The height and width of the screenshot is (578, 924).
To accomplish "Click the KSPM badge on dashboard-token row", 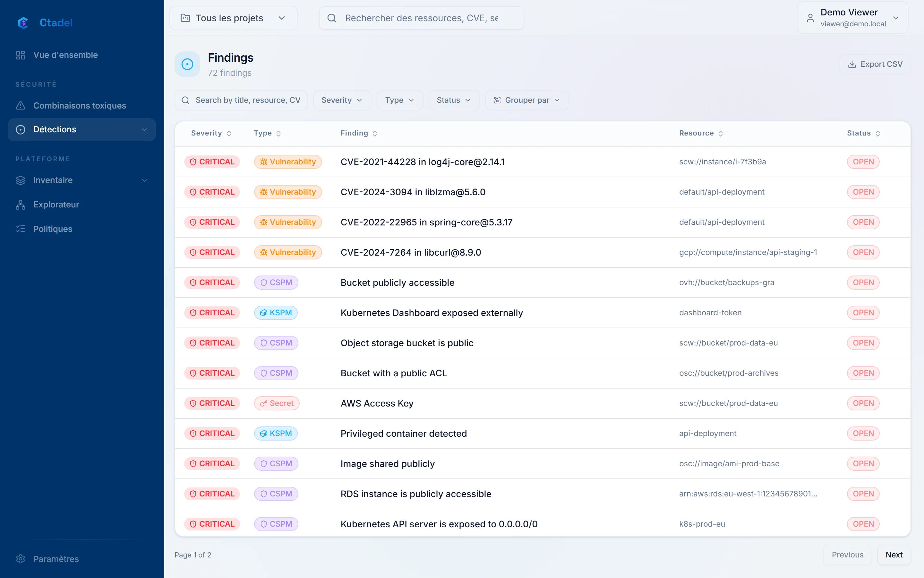I will [276, 313].
